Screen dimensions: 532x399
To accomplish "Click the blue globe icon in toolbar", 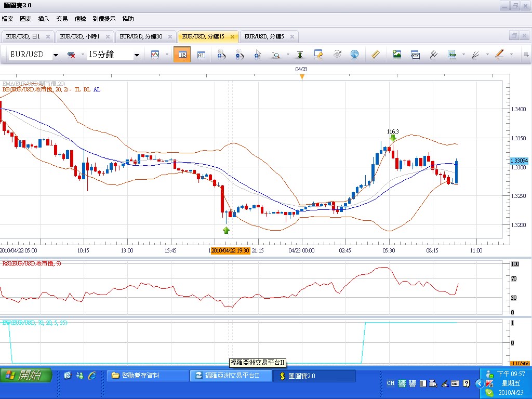I will click(x=354, y=54).
